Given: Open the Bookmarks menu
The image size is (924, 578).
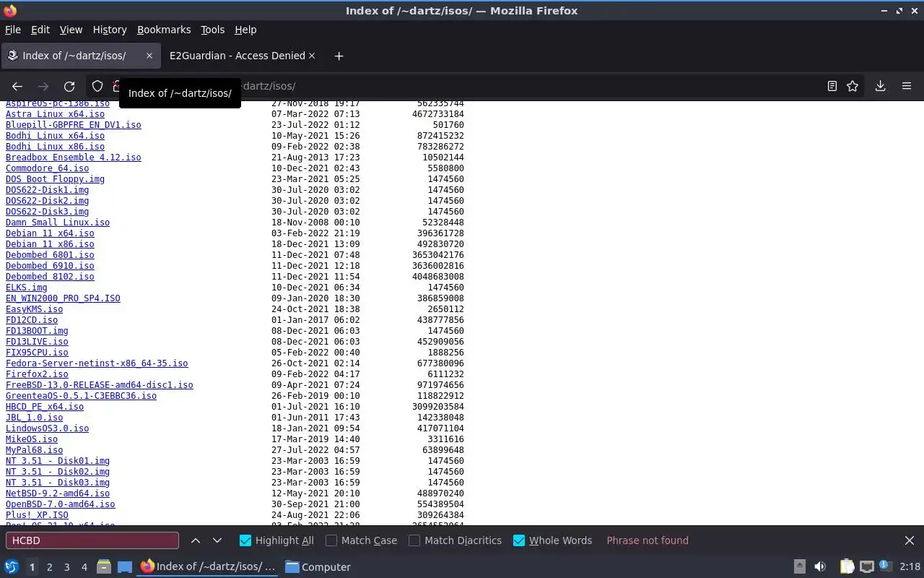Looking at the screenshot, I should click(164, 30).
